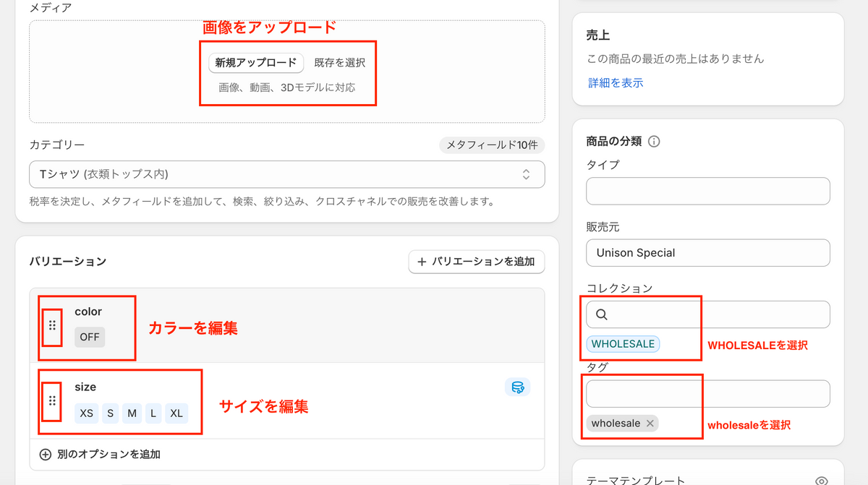Focus the タイプ input field
The image size is (868, 485).
708,191
